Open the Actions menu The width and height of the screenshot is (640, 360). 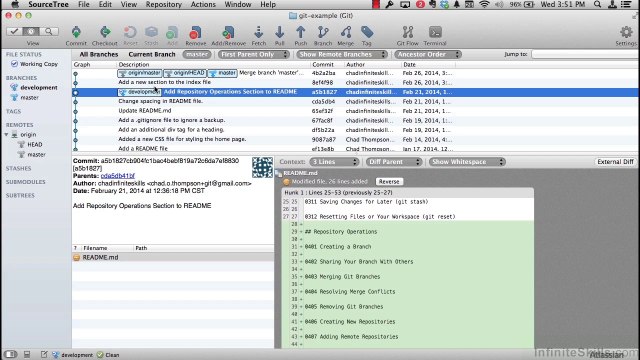click(203, 4)
